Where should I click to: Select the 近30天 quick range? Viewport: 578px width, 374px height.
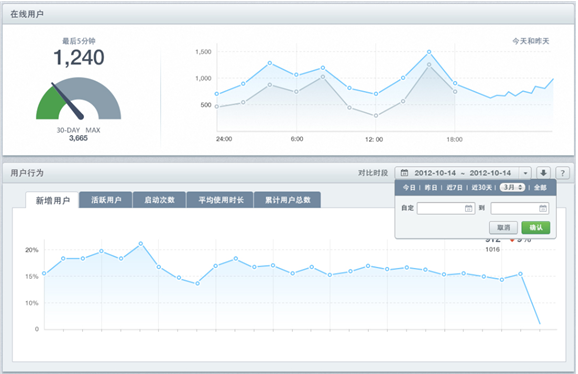[481, 188]
